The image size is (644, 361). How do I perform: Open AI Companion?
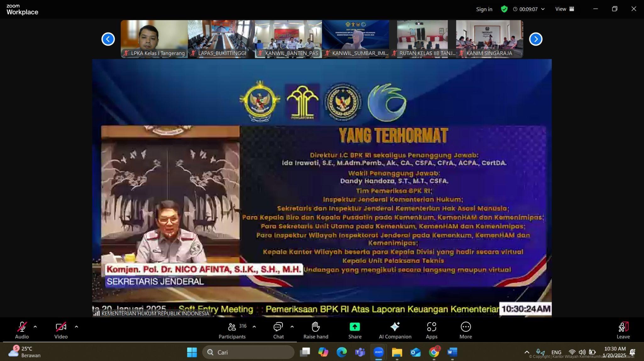[x=395, y=330]
